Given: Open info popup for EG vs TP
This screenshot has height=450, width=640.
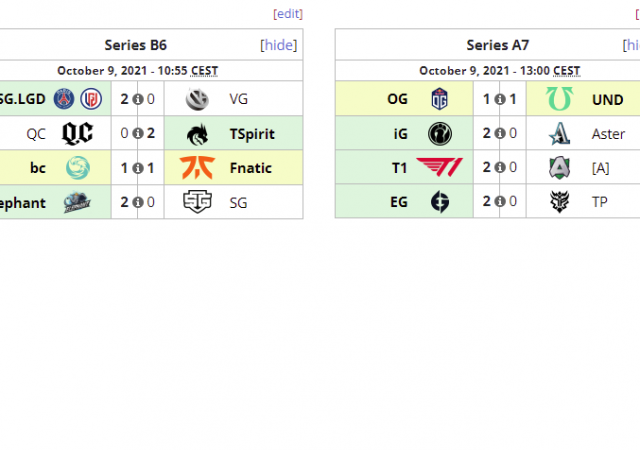Looking at the screenshot, I should tap(500, 201).
